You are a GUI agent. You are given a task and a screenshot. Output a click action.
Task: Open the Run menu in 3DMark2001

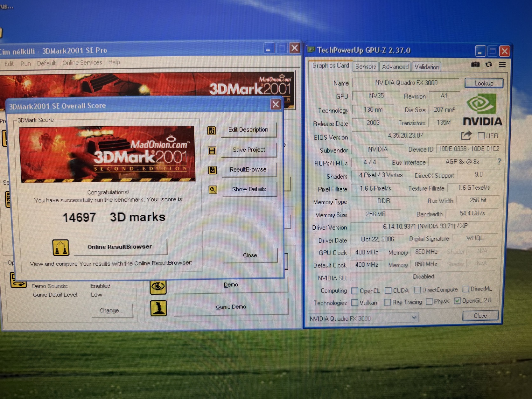25,63
